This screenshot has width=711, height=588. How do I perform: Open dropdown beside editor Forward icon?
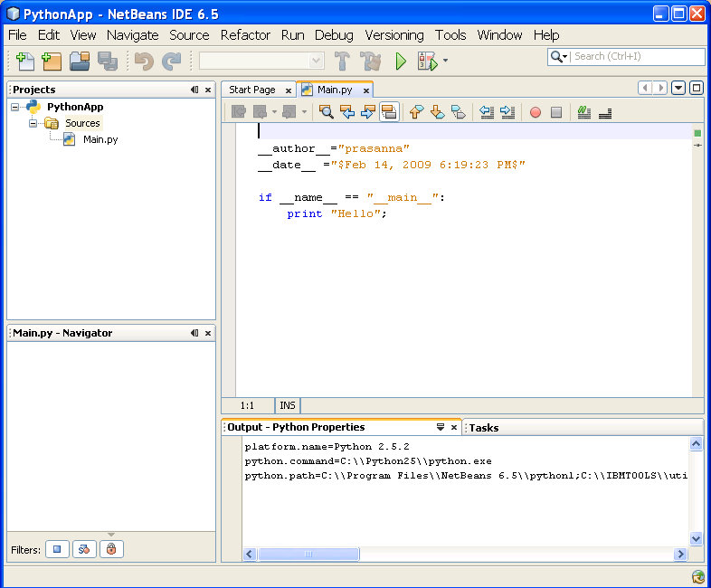[304, 111]
